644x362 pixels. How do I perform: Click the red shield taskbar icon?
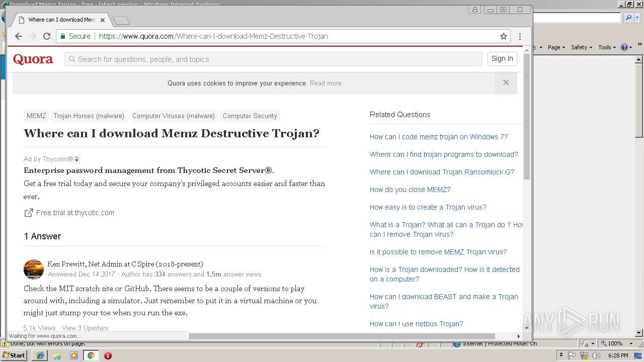[108, 355]
